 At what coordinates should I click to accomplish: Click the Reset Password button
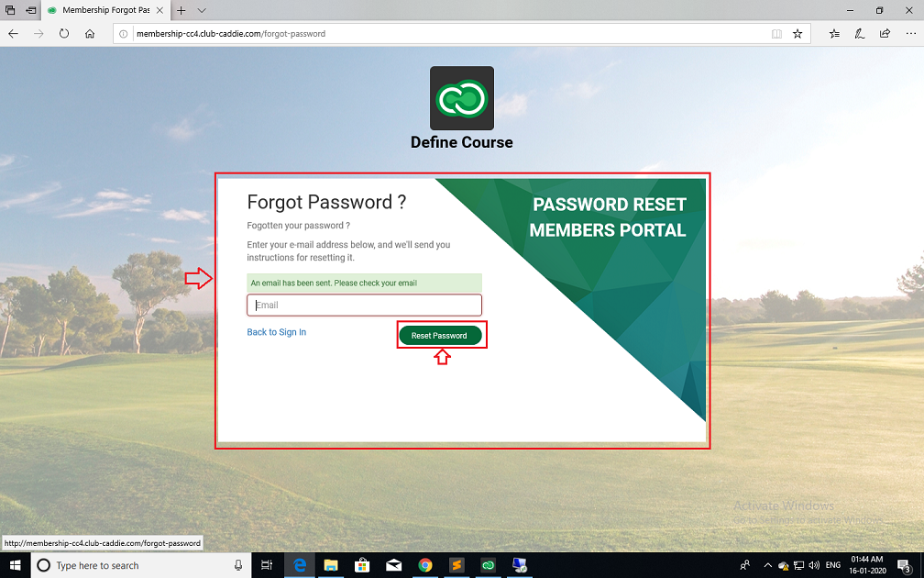click(x=440, y=336)
